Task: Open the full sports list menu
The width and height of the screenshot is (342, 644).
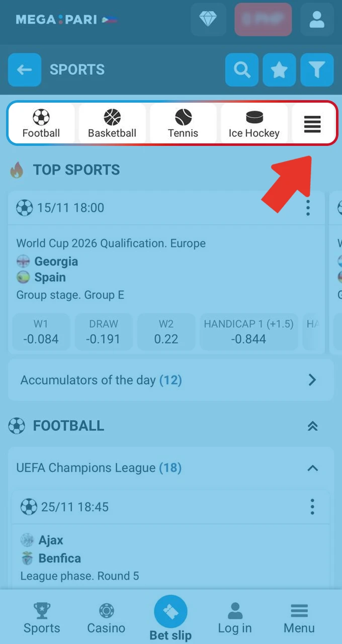Action: 312,124
